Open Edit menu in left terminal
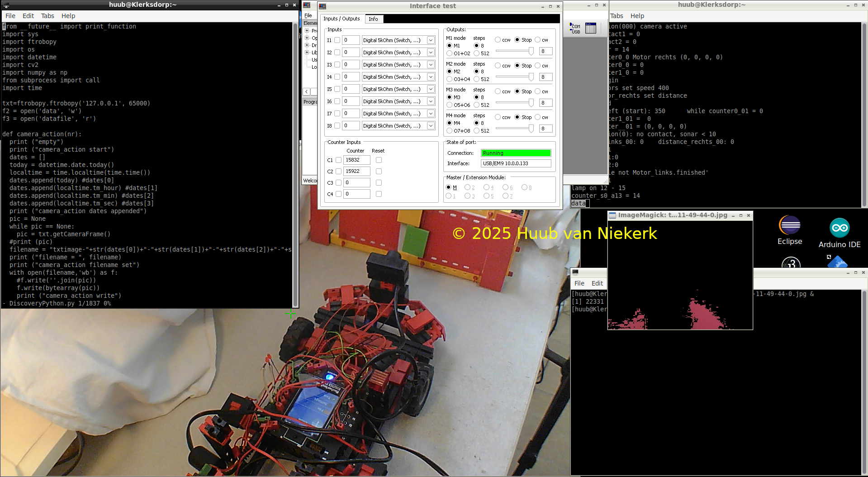The height and width of the screenshot is (477, 868). [28, 16]
